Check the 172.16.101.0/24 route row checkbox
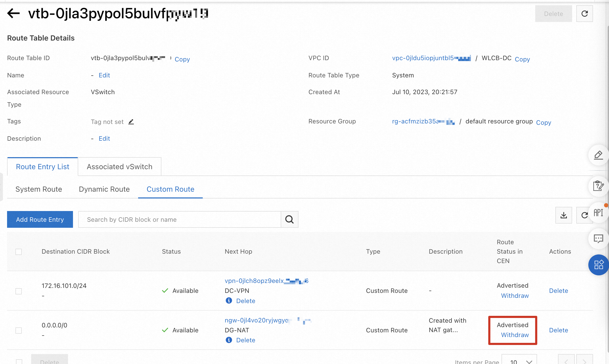The image size is (609, 364). click(19, 291)
